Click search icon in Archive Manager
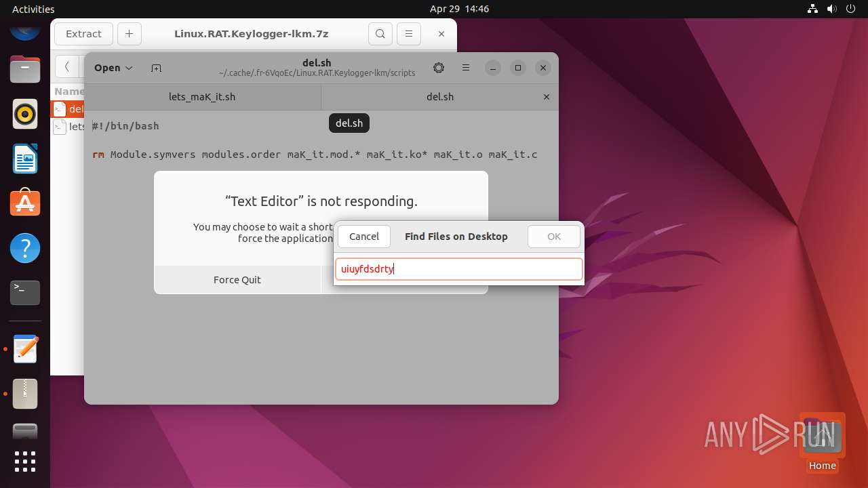Screen dimensions: 868x488 coord(380,34)
